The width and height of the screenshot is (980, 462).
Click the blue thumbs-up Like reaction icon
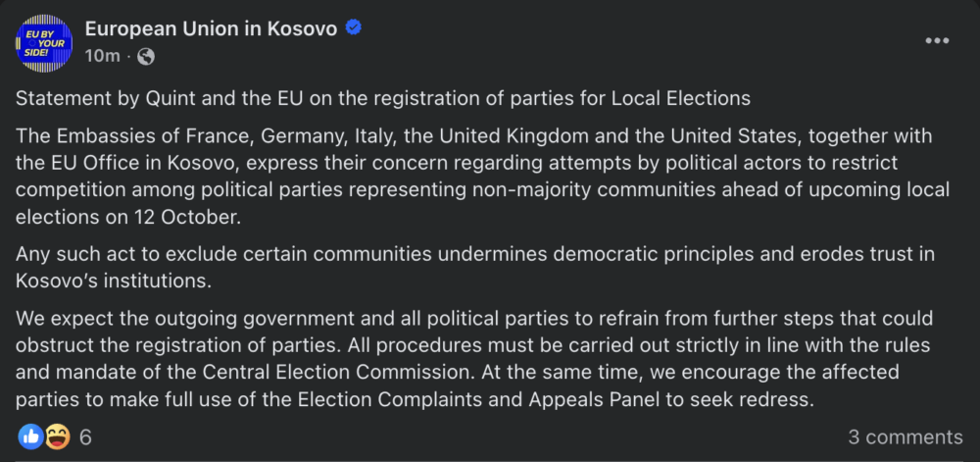pos(30,436)
